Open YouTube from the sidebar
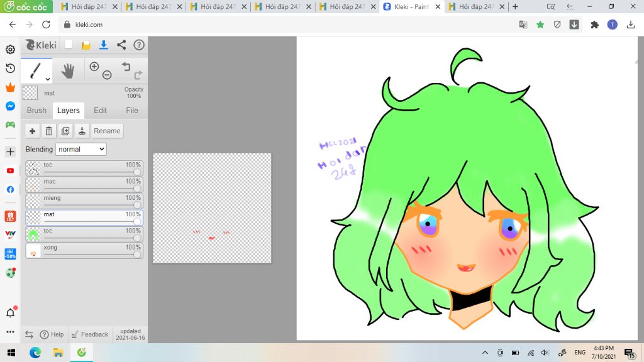Image resolution: width=644 pixels, height=362 pixels. tap(10, 171)
